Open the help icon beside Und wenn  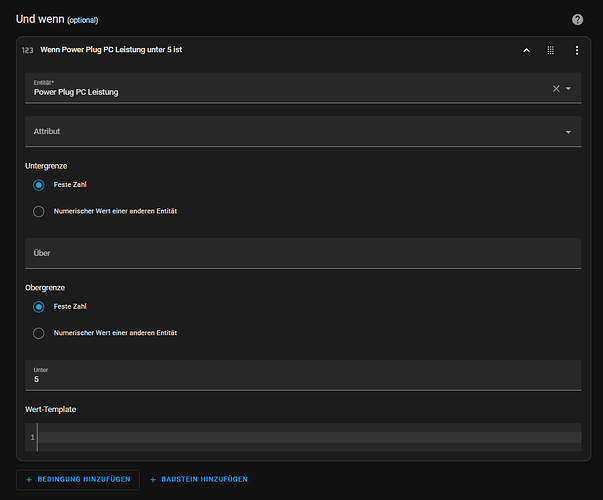(x=577, y=20)
